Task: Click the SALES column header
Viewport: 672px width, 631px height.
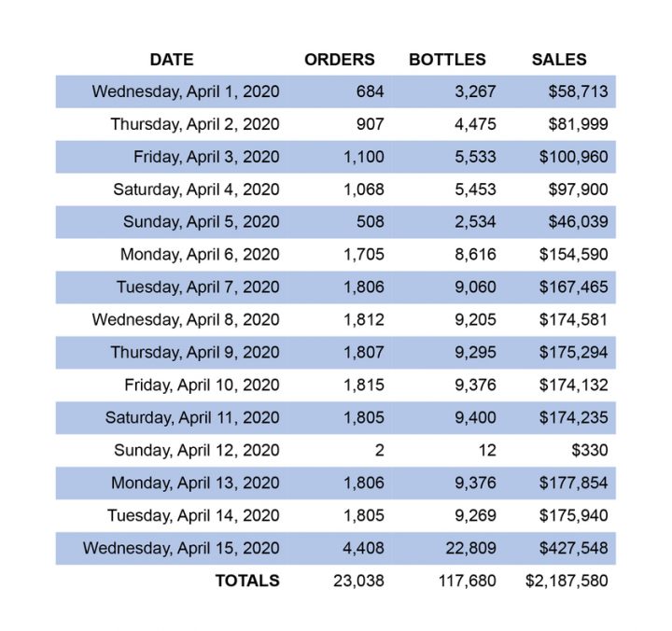Action: [x=559, y=60]
